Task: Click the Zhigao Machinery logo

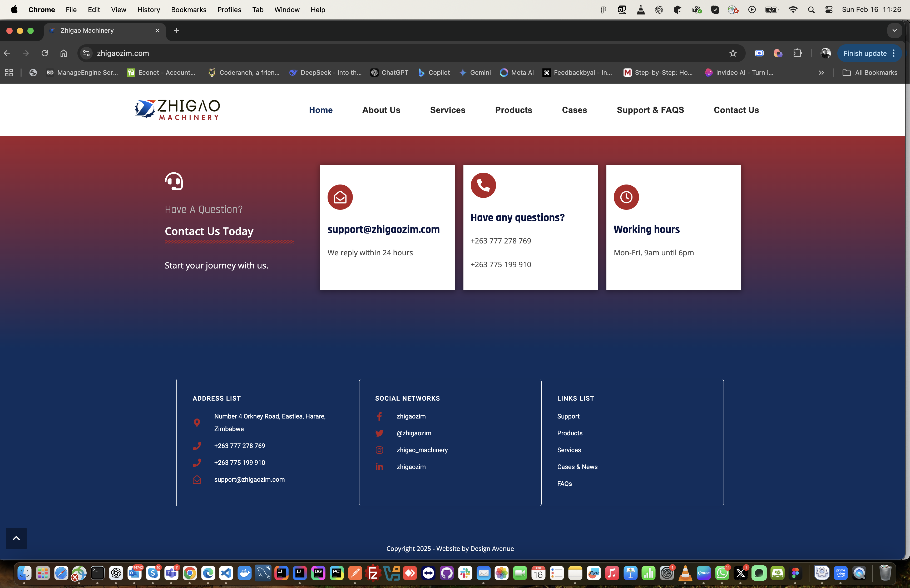Action: pyautogui.click(x=177, y=110)
